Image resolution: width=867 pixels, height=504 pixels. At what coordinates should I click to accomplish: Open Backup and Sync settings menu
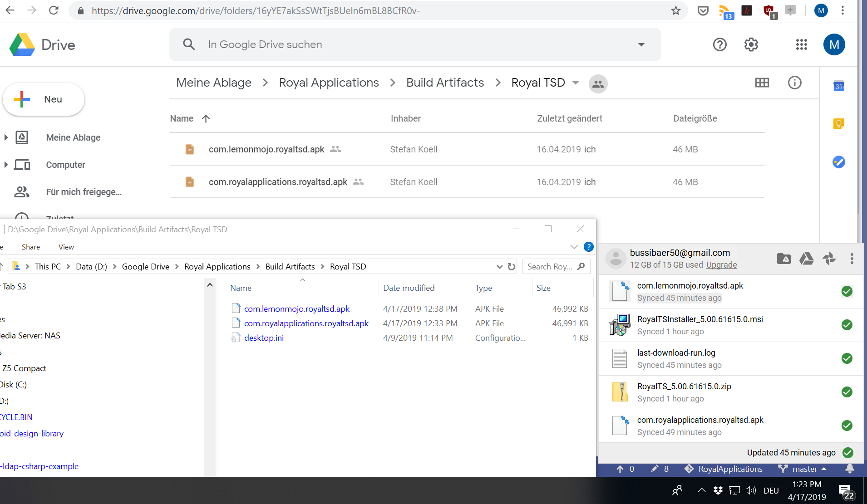(852, 259)
